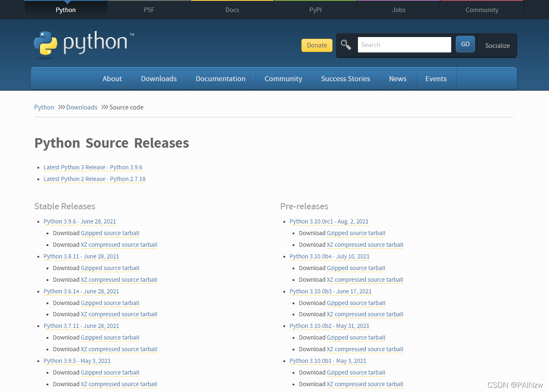Open Community in main navigation bar
The width and height of the screenshot is (549, 392).
pos(283,79)
